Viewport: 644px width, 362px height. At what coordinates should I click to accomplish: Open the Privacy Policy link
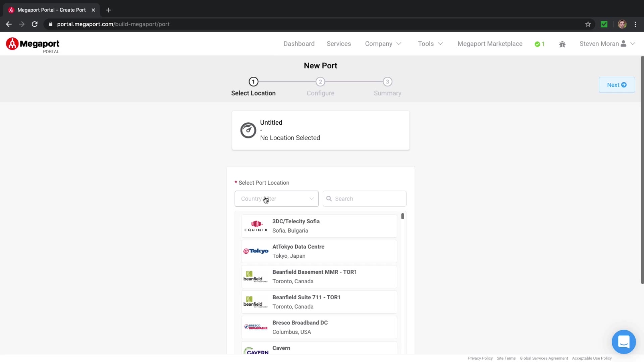(x=480, y=358)
